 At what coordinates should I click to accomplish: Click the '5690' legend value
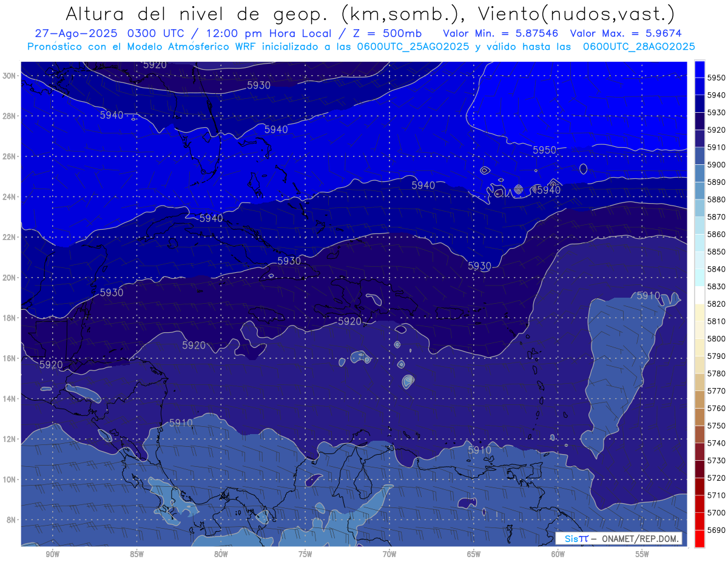click(x=716, y=530)
